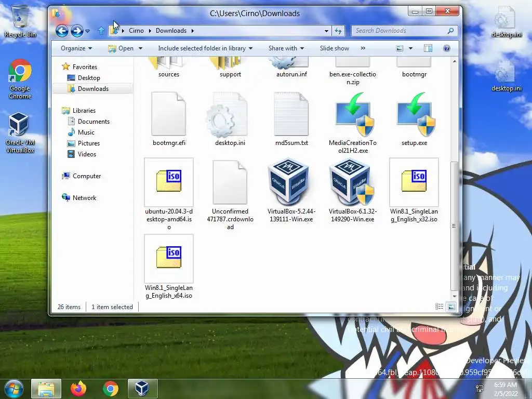Switch to details view icon in status bar

tap(440, 307)
